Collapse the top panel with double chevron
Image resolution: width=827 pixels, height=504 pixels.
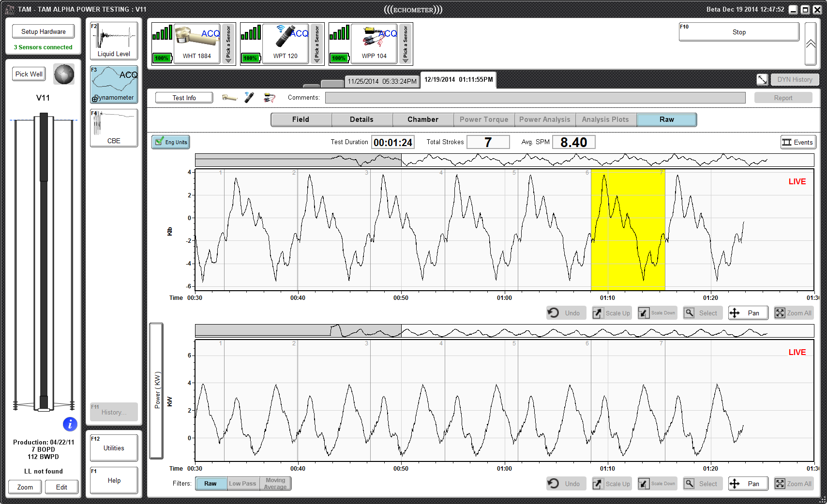811,44
